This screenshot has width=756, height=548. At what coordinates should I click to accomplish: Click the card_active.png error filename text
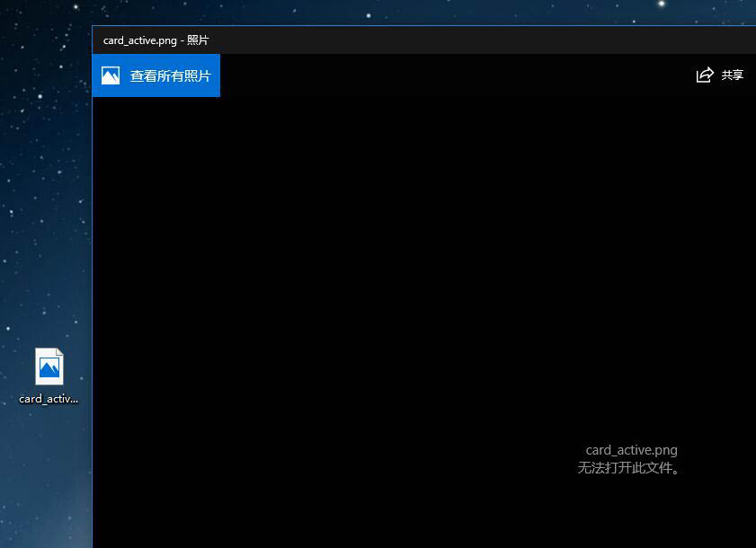[631, 450]
